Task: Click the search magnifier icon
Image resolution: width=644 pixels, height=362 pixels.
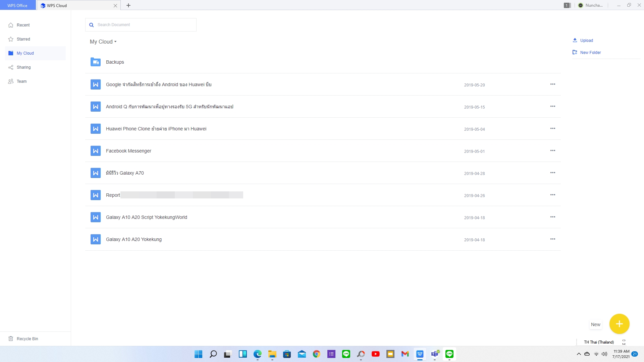Action: pyautogui.click(x=91, y=25)
